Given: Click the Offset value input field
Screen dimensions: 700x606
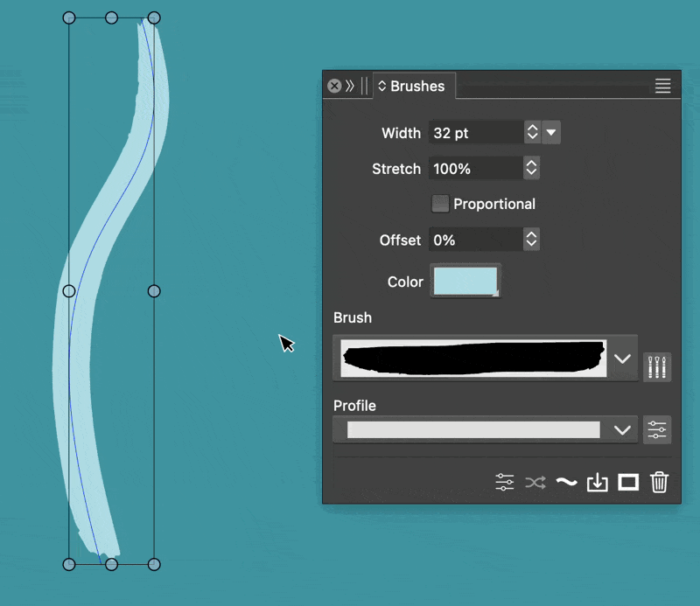Looking at the screenshot, I should coord(475,240).
